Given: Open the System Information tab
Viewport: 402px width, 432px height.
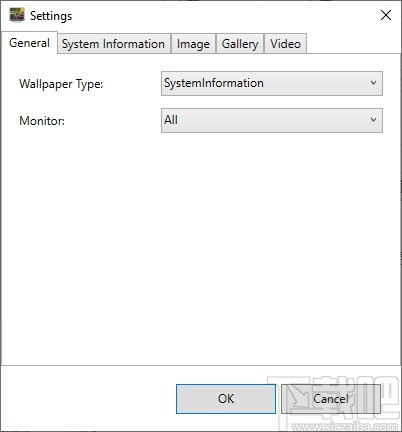Looking at the screenshot, I should click(x=113, y=44).
